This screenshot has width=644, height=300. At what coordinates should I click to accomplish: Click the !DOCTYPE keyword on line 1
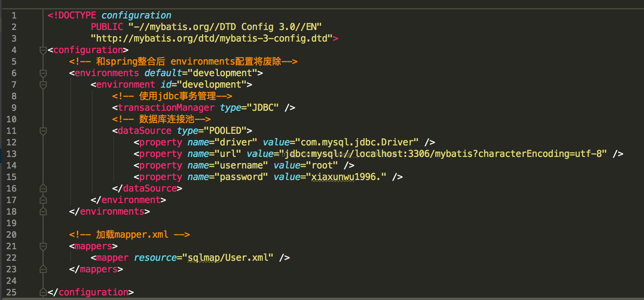pos(75,15)
